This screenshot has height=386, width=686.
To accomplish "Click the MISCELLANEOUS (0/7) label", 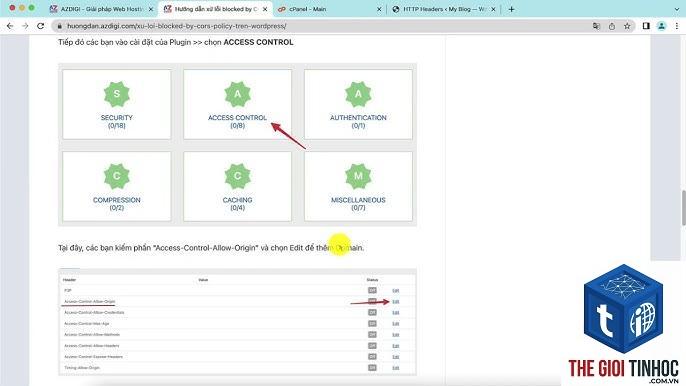I will click(358, 204).
